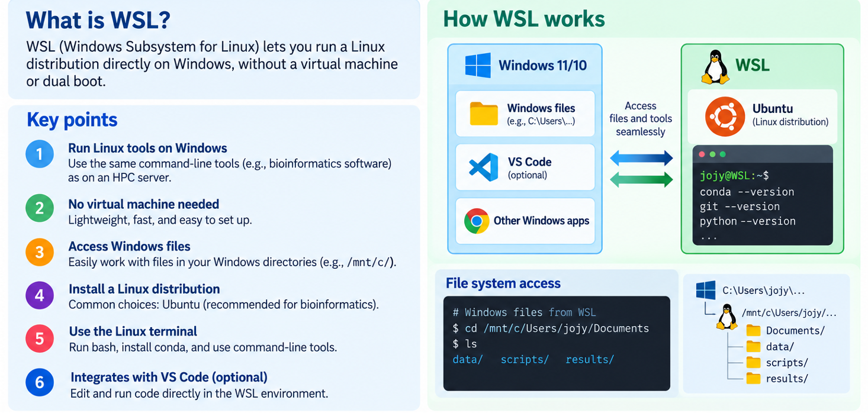Click the "$ cd /mnt/c/Users/jojy/Documents" command line
Viewport: 868px width, 413px height.
pyautogui.click(x=551, y=328)
